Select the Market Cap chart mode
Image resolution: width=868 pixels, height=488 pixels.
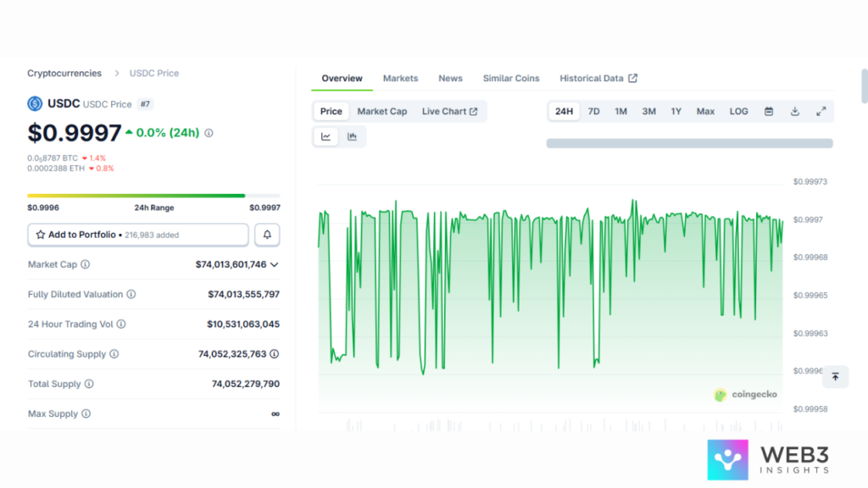[x=382, y=111]
